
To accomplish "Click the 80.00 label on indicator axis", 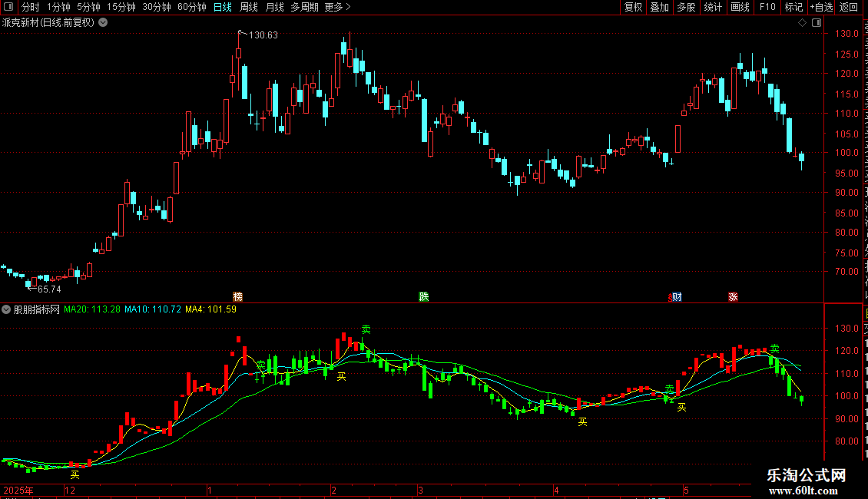I will coord(847,441).
